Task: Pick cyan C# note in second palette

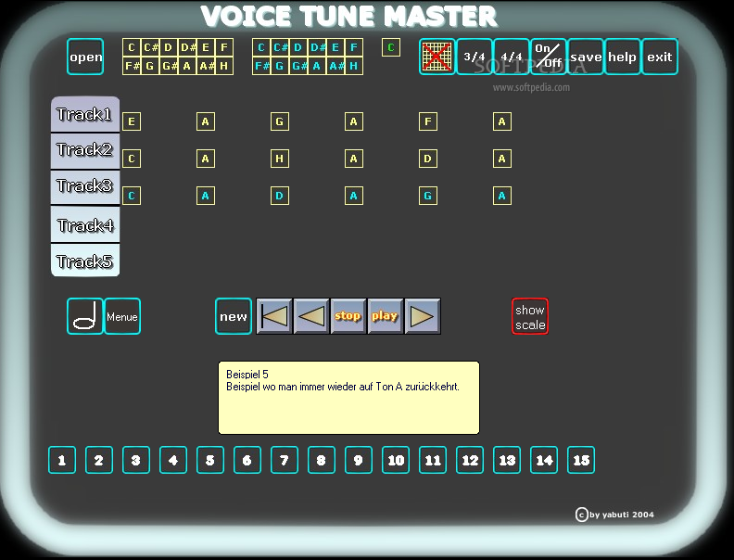Action: (x=280, y=47)
